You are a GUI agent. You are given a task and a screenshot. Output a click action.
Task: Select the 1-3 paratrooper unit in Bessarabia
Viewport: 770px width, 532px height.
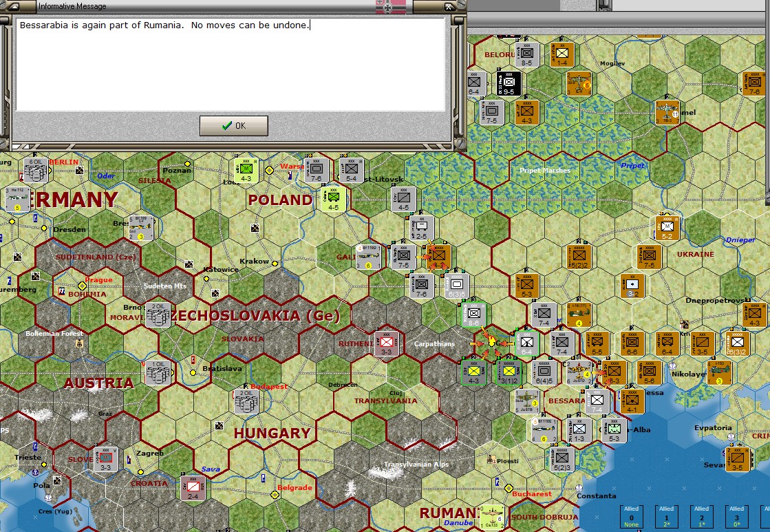point(579,431)
